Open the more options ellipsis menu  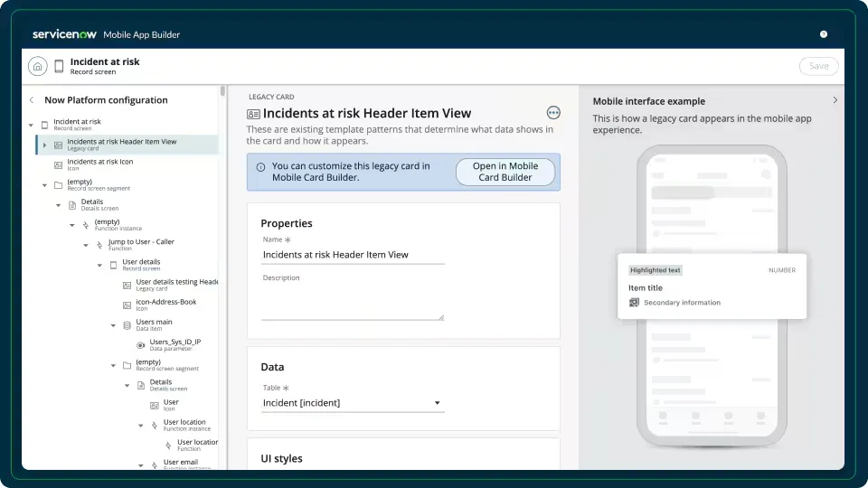[553, 113]
